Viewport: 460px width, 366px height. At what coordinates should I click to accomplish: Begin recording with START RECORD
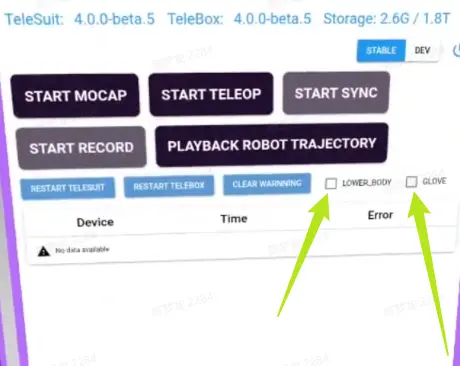click(81, 148)
